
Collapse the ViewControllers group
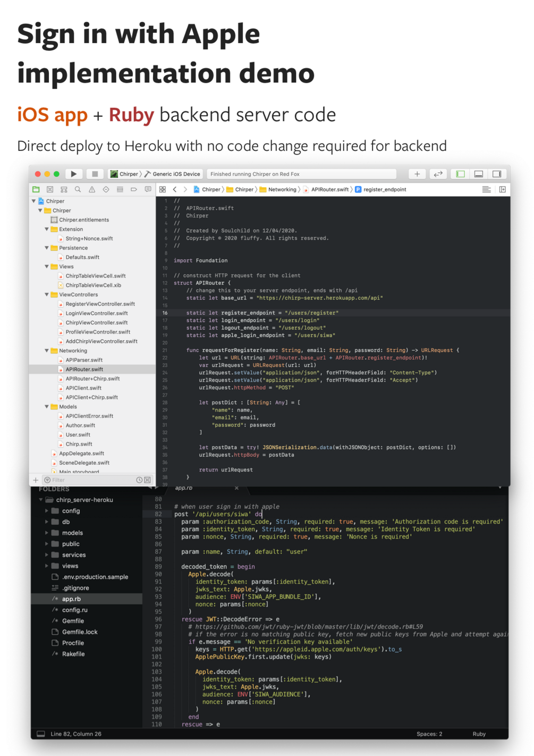point(47,295)
